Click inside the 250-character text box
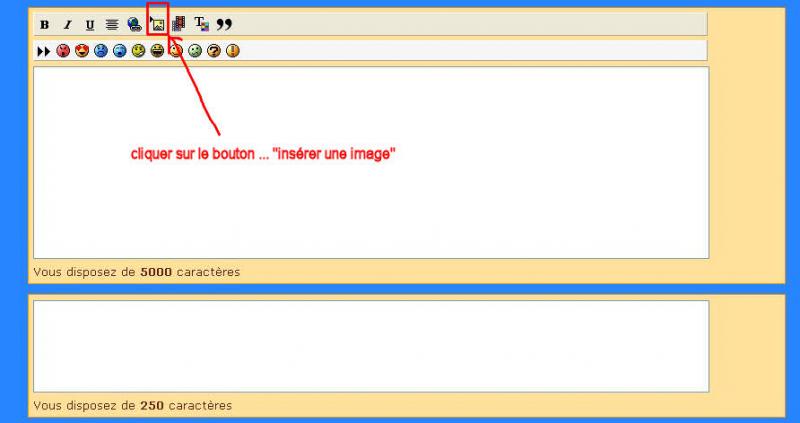Screen dimensions: 800x423 pos(370,346)
